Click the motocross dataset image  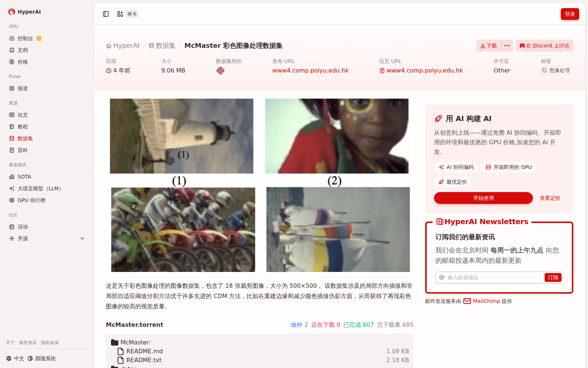pos(183,230)
